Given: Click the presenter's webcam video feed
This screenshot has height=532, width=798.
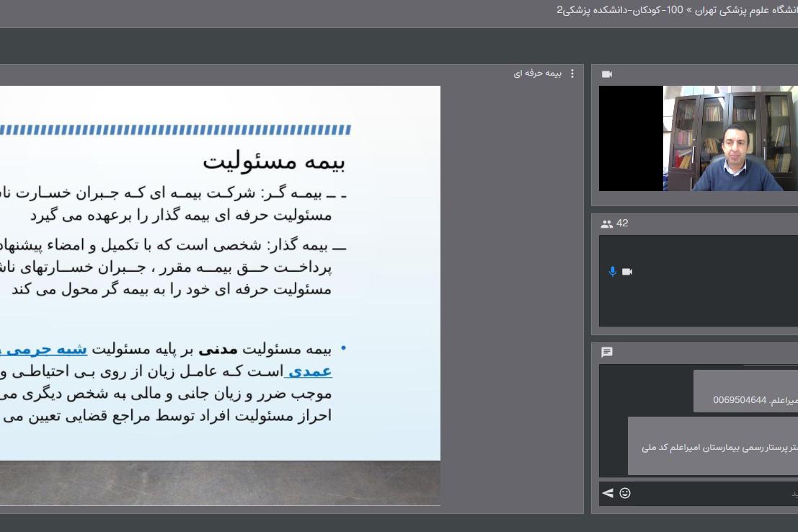Looking at the screenshot, I should pos(730,138).
